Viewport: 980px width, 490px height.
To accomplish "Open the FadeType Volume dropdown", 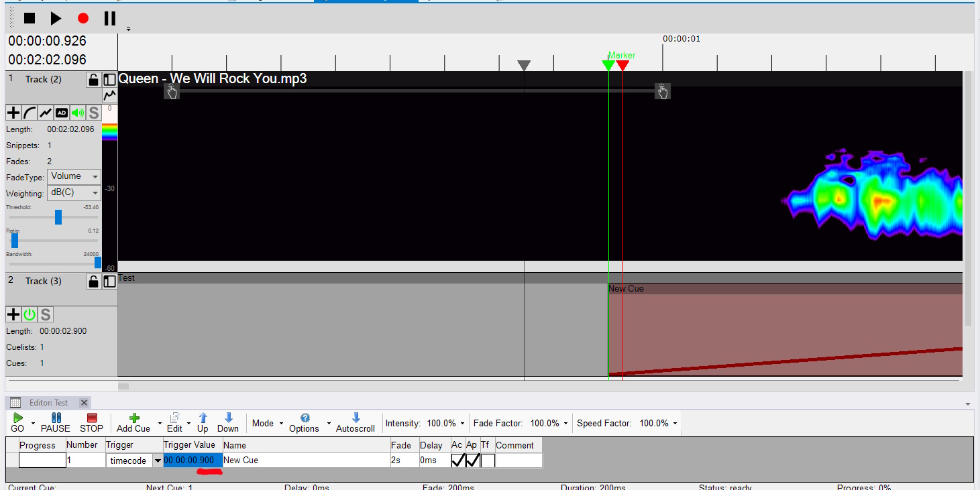I will (74, 177).
